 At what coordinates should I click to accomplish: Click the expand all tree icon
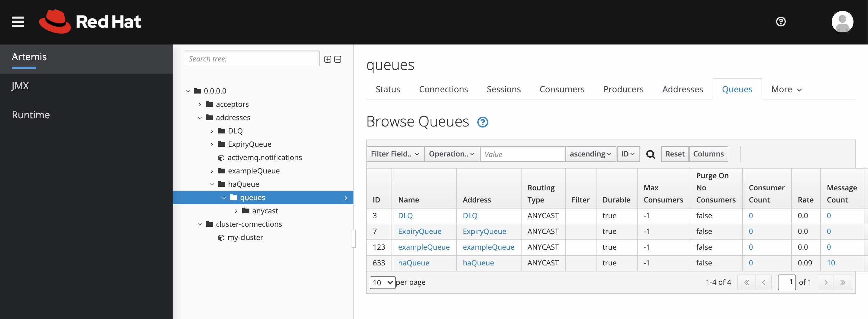tap(327, 59)
